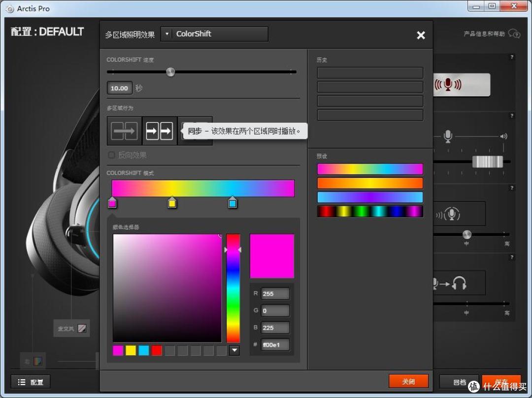The width and height of the screenshot is (532, 398).
Task: Edit the G value field 0
Action: (x=275, y=310)
